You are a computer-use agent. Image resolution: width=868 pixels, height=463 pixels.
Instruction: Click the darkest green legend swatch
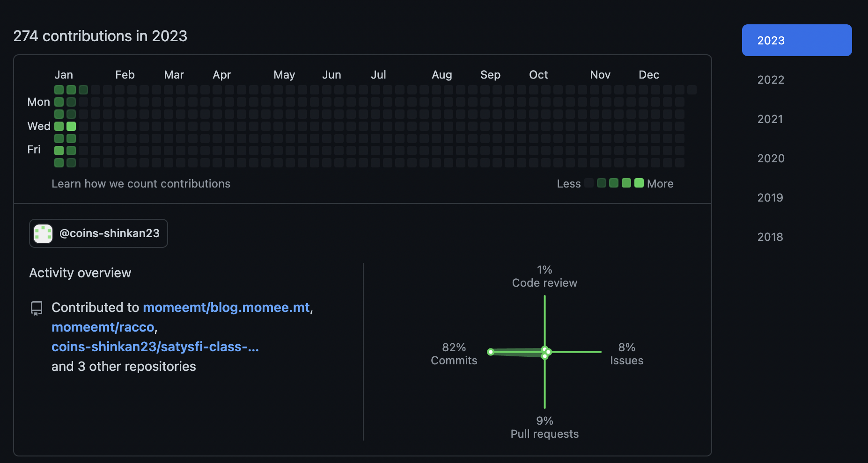602,183
